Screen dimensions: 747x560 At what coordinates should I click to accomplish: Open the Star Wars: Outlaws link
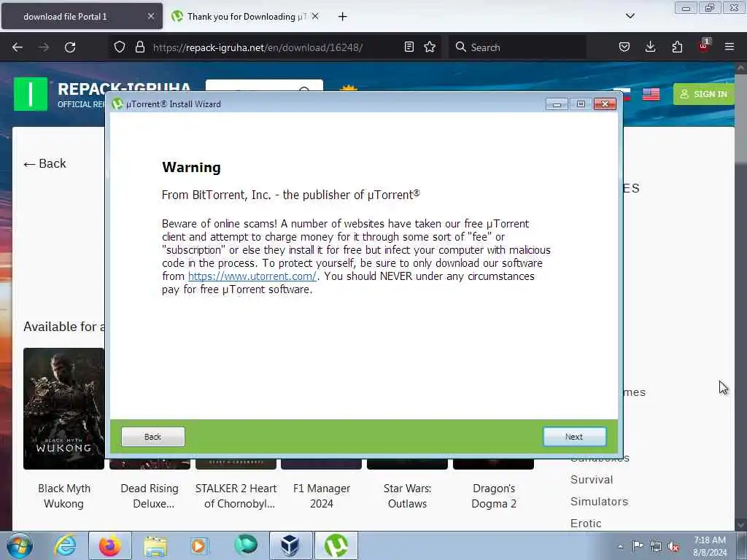point(407,496)
